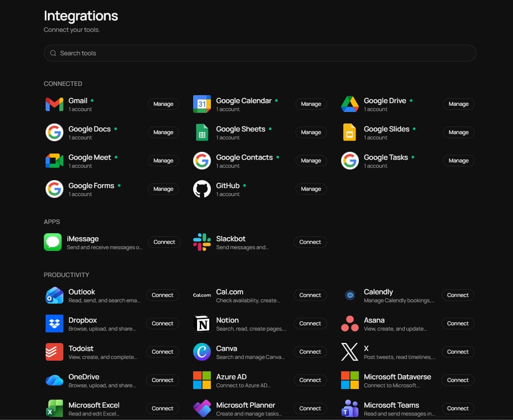Manage the Google Slides integration

459,132
